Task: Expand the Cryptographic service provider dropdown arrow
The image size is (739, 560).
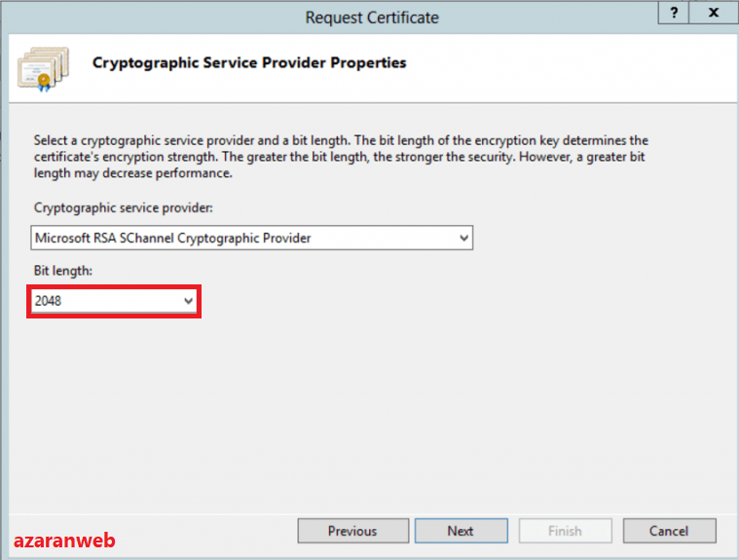Action: pos(463,238)
